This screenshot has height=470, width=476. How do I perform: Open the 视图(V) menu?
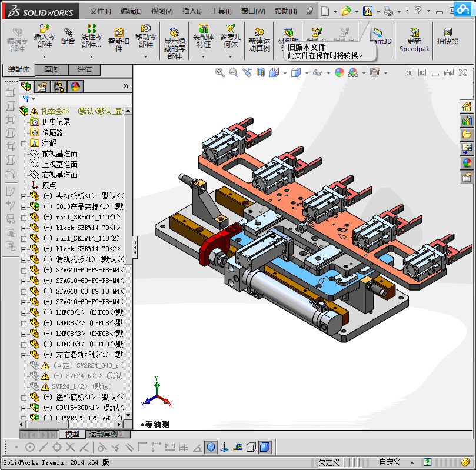(162, 11)
